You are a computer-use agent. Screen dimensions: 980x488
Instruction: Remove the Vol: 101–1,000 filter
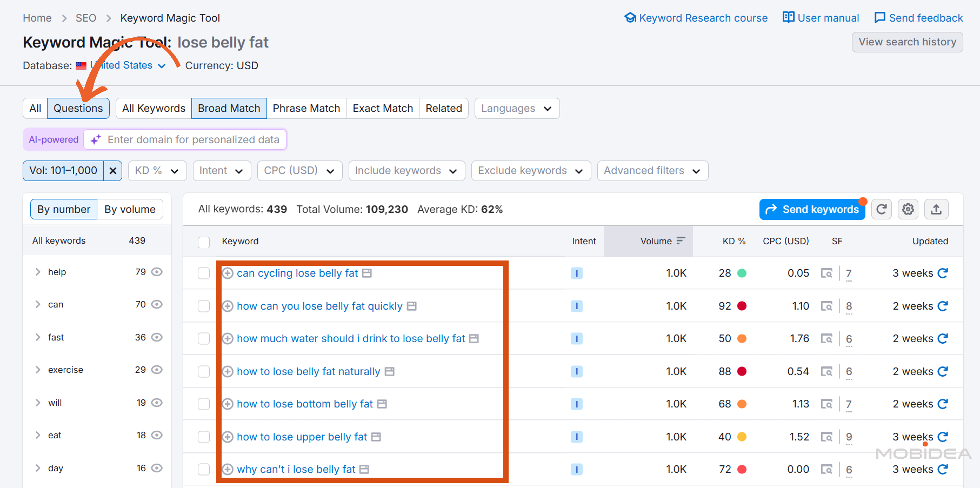click(113, 171)
